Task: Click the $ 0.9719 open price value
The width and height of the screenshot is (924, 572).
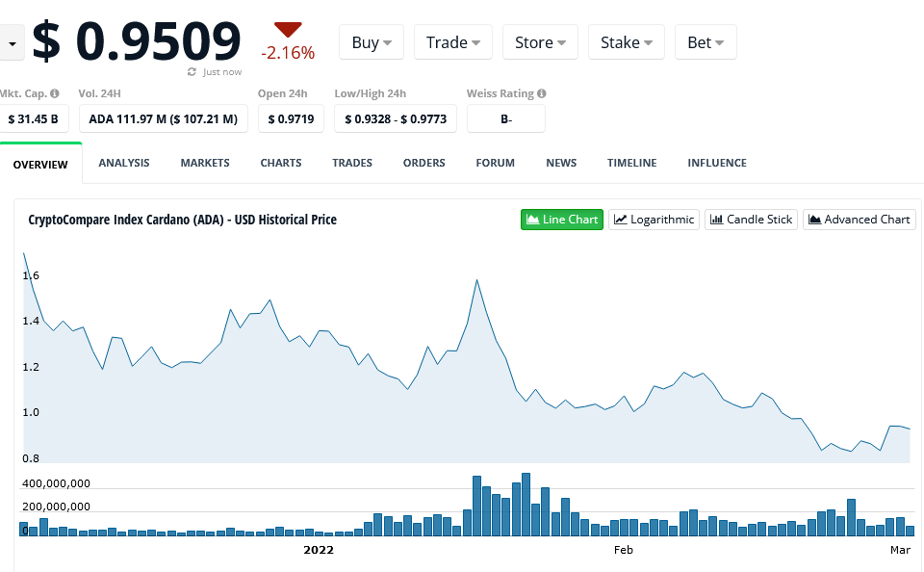Action: click(x=291, y=119)
